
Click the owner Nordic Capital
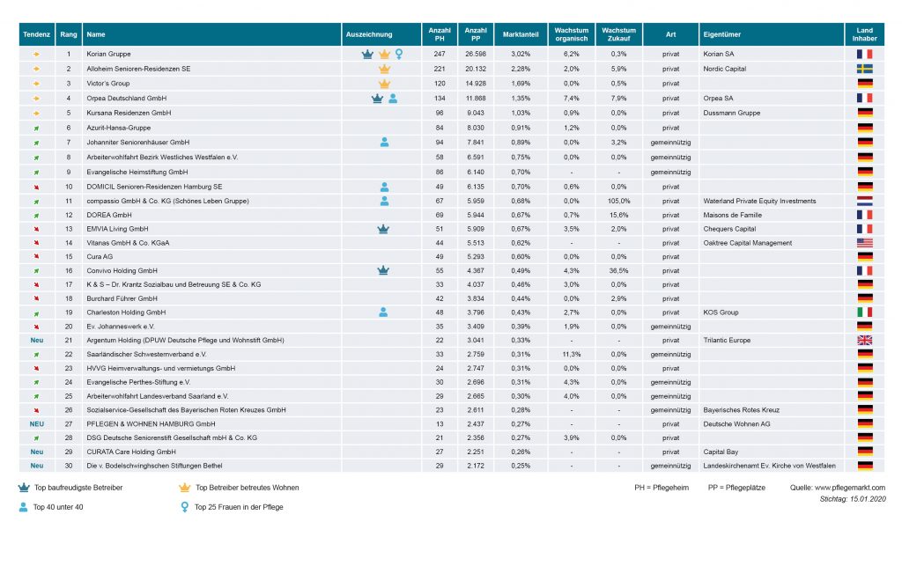pyautogui.click(x=724, y=69)
